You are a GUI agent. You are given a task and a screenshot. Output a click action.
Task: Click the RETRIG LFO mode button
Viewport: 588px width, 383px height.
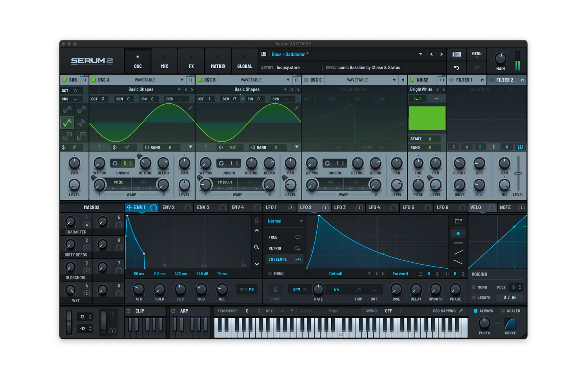285,249
